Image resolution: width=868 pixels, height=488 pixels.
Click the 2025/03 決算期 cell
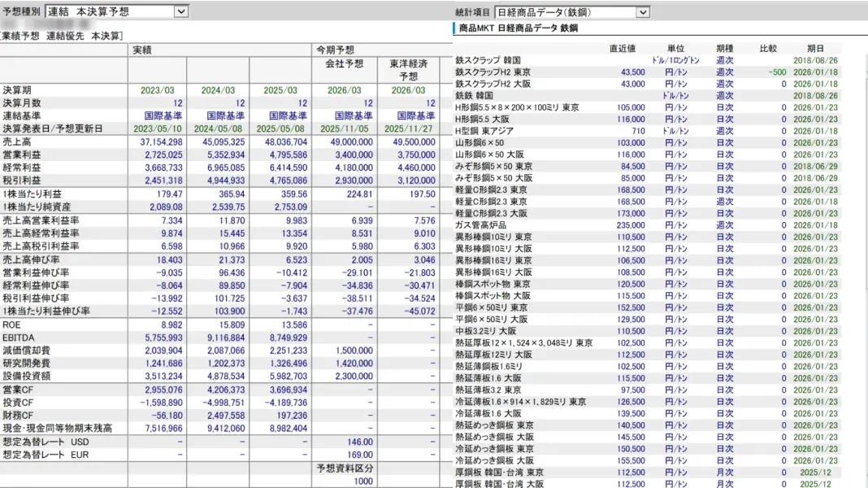click(280, 90)
